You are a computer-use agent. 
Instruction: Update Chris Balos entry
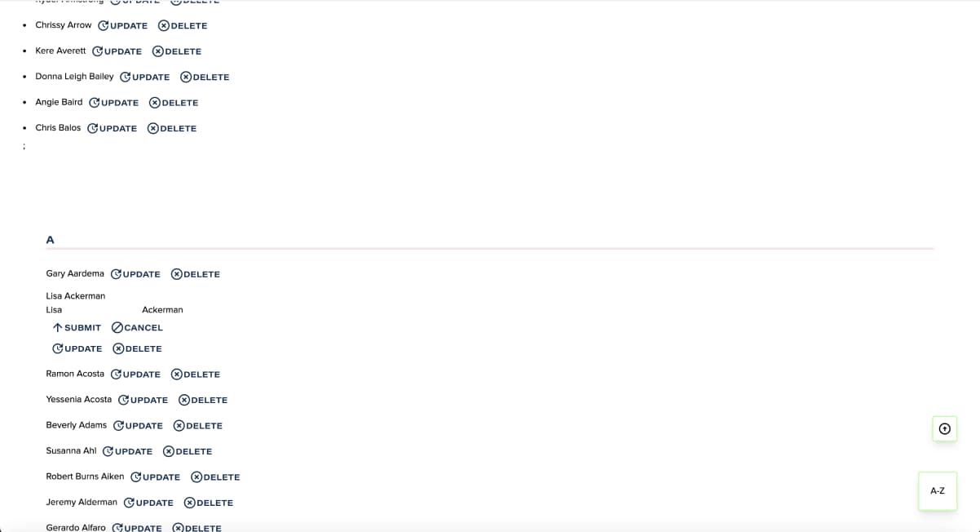pos(113,129)
